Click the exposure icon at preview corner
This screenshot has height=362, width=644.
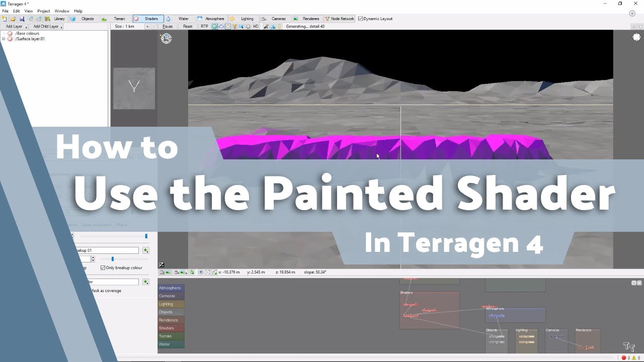click(162, 264)
